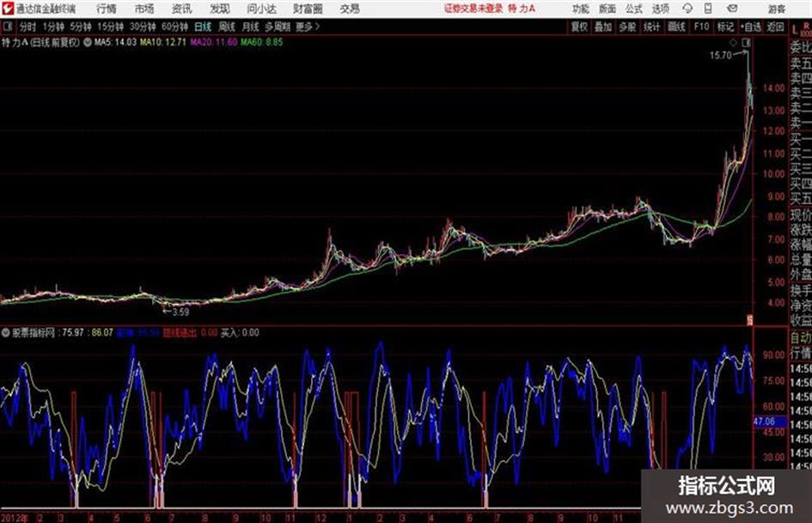Click the headset customer service icon
The image size is (812, 523).
[x=687, y=9]
